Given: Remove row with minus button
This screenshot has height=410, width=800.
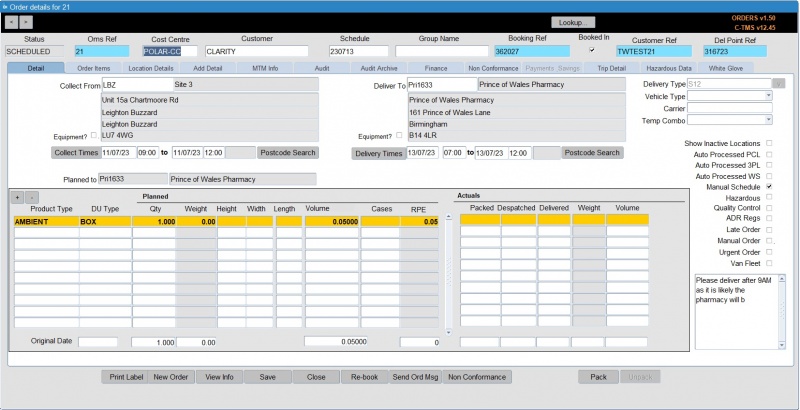Looking at the screenshot, I should 32,197.
